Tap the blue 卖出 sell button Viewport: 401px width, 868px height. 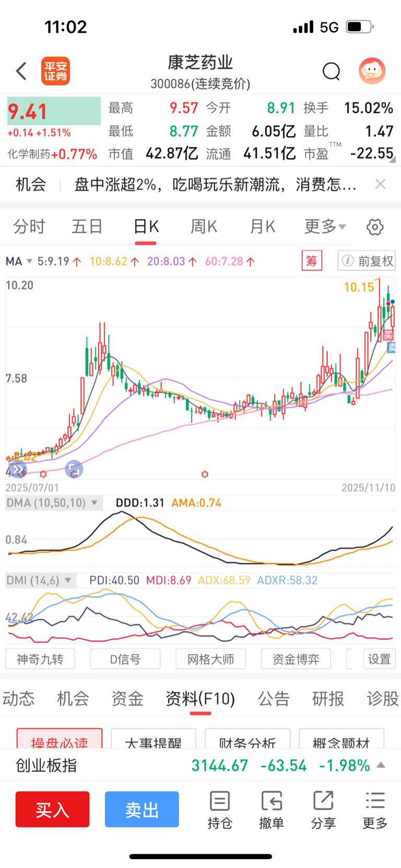142,810
